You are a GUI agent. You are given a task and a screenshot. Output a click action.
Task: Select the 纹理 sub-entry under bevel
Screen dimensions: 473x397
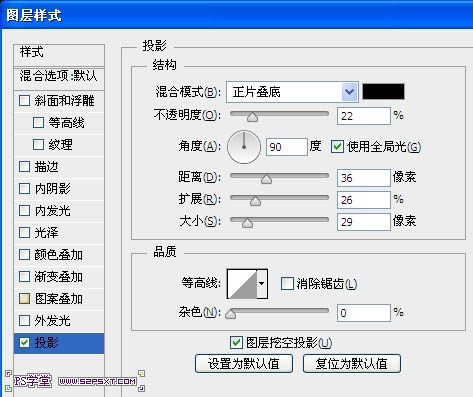(x=59, y=144)
